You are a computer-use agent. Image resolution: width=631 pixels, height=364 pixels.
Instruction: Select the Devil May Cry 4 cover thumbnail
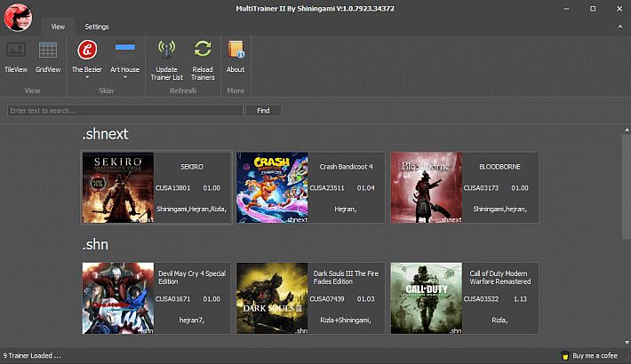(x=118, y=298)
